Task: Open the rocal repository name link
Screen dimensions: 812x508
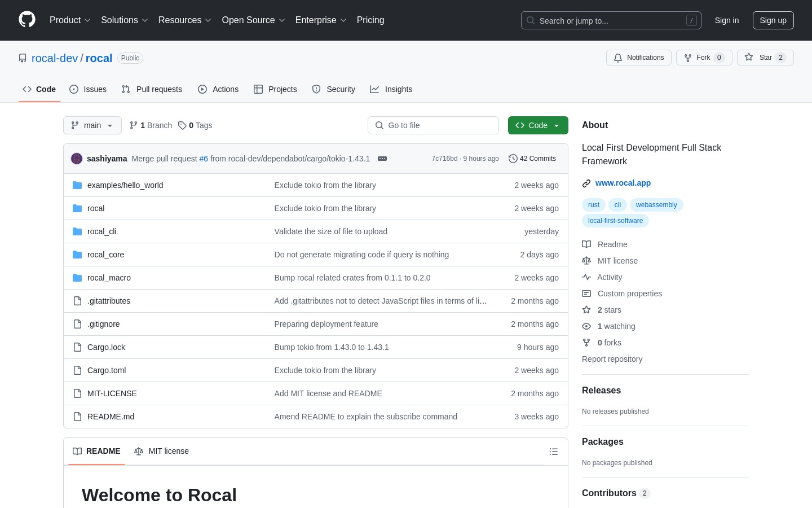Action: click(x=99, y=58)
